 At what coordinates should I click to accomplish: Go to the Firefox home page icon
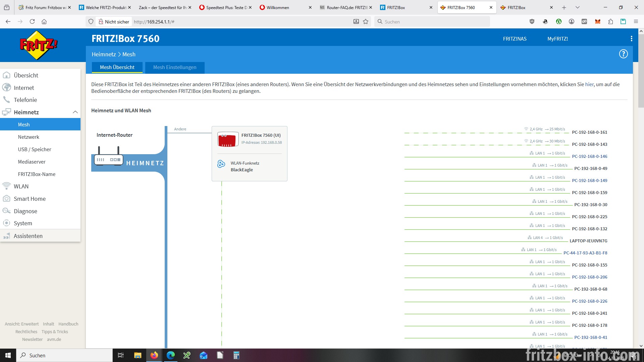coord(44,21)
